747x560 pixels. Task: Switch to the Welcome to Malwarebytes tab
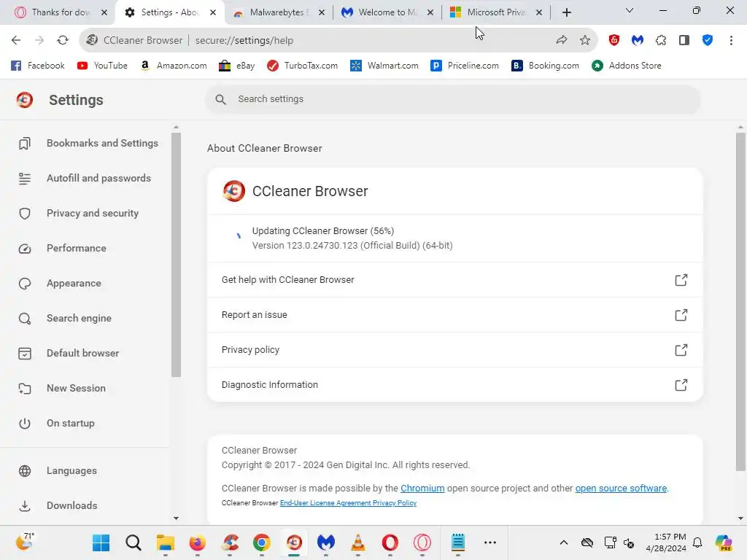point(387,12)
